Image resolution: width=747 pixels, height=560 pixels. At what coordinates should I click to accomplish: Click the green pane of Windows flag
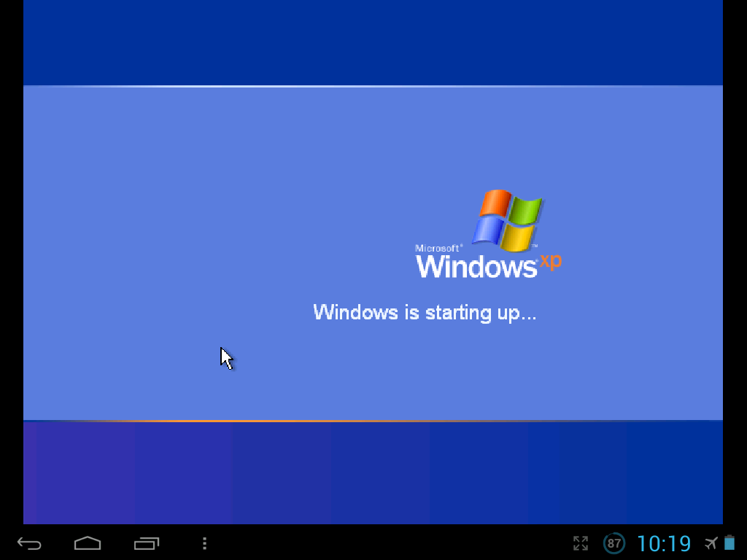click(x=525, y=210)
